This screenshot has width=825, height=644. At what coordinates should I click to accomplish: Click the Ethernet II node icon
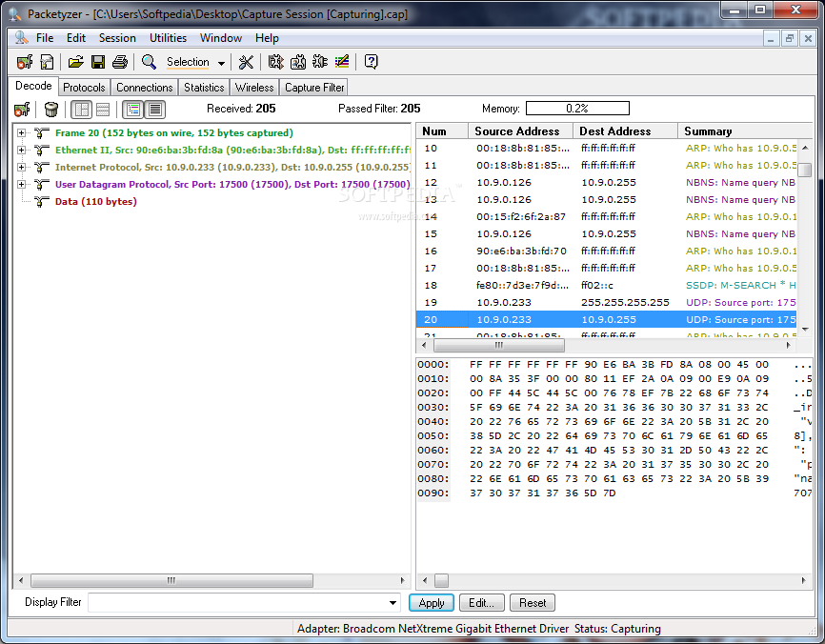click(42, 150)
